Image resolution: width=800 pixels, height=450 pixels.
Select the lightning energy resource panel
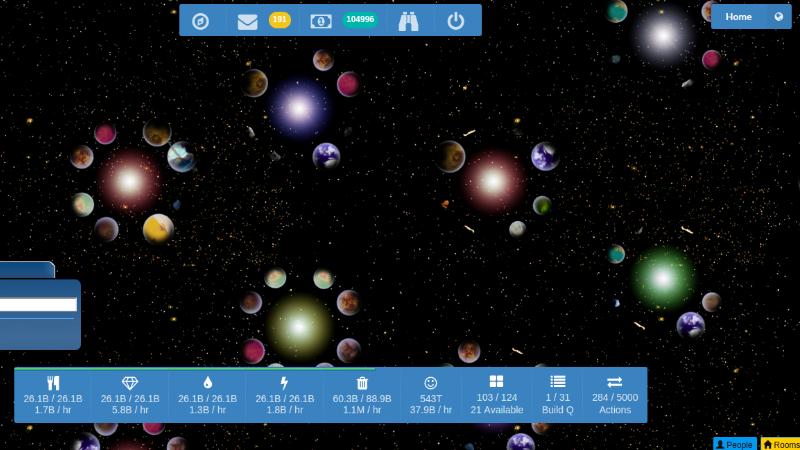pos(285,396)
